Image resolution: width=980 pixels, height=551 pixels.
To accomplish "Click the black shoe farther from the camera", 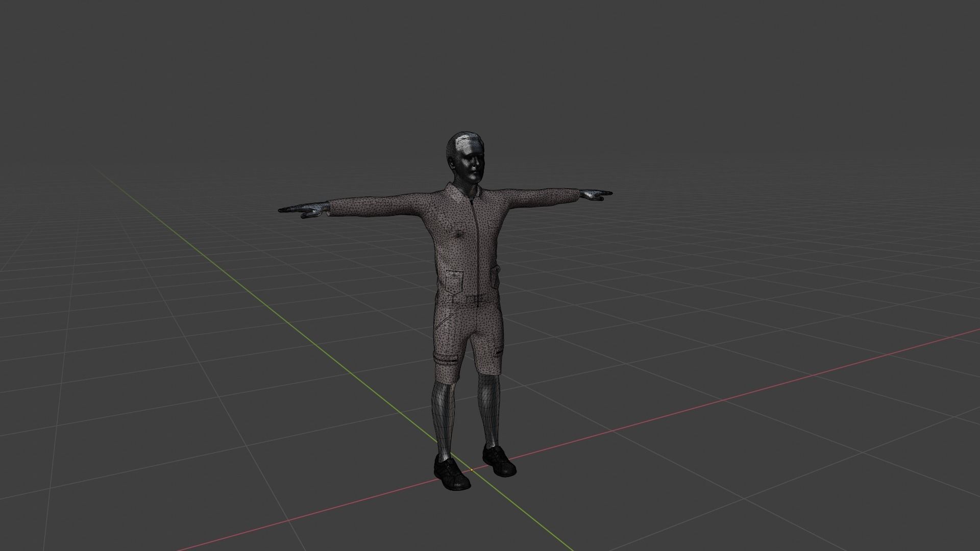I will click(x=499, y=460).
